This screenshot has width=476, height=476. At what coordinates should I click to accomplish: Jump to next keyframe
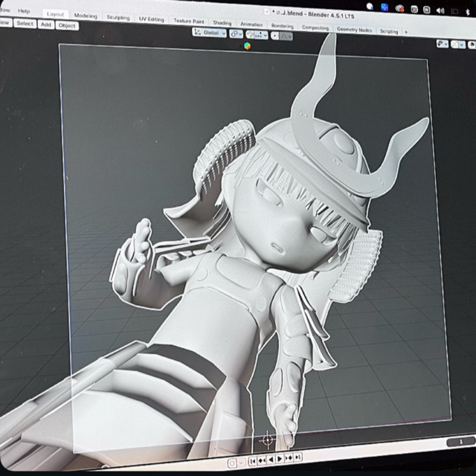(x=289, y=457)
